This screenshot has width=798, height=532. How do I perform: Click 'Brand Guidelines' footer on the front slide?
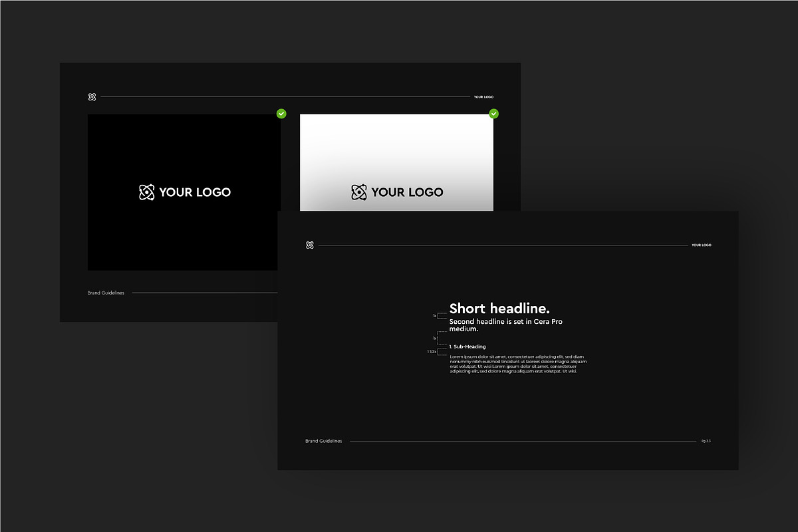pyautogui.click(x=324, y=441)
